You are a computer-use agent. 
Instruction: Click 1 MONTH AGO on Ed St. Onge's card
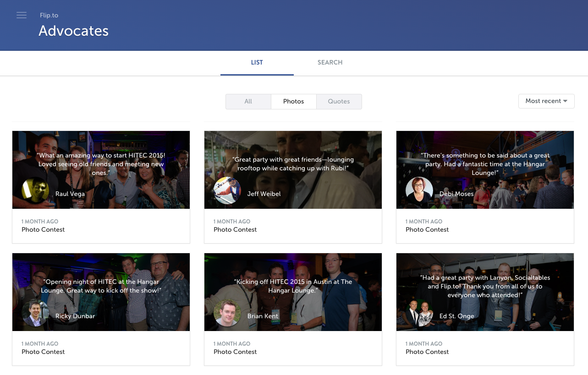[x=424, y=344]
